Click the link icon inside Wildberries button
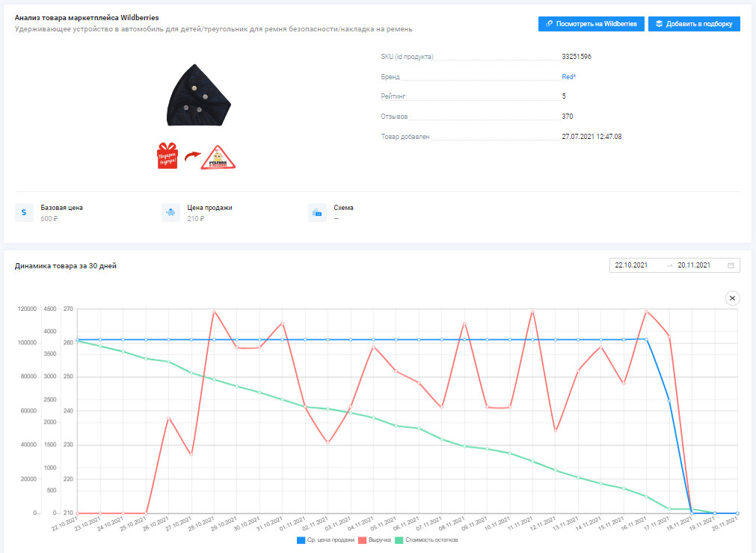The image size is (756, 553). [550, 24]
